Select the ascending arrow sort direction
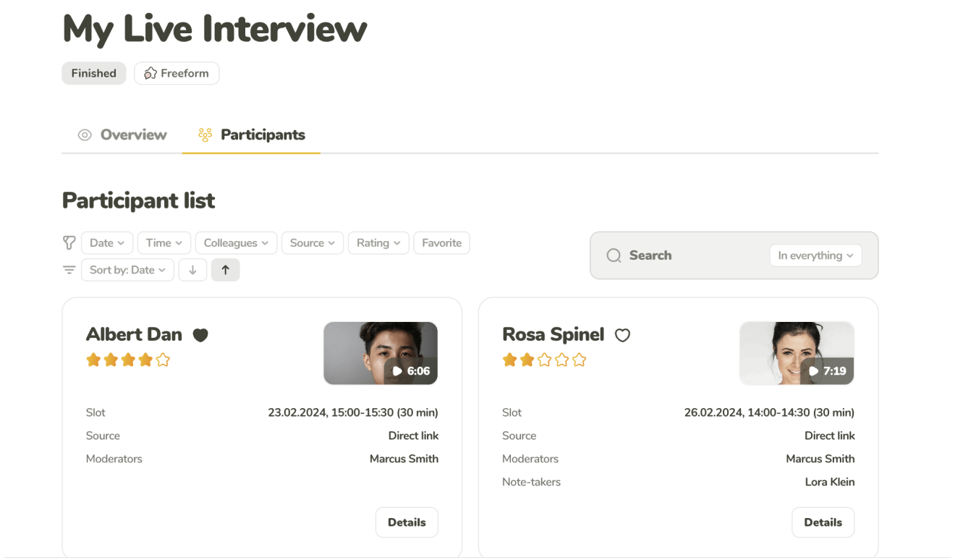 [x=225, y=269]
